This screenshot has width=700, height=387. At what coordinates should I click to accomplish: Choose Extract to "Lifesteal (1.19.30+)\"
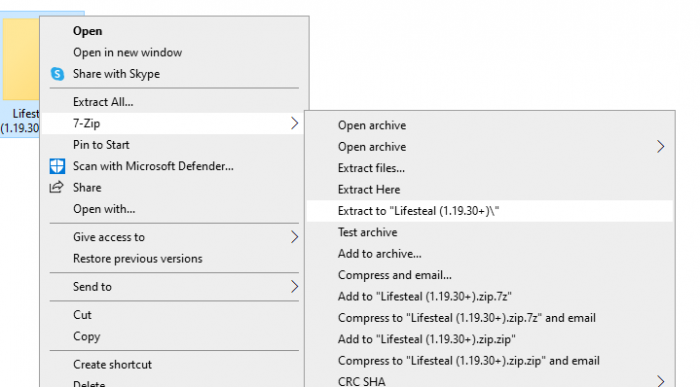coord(490,211)
